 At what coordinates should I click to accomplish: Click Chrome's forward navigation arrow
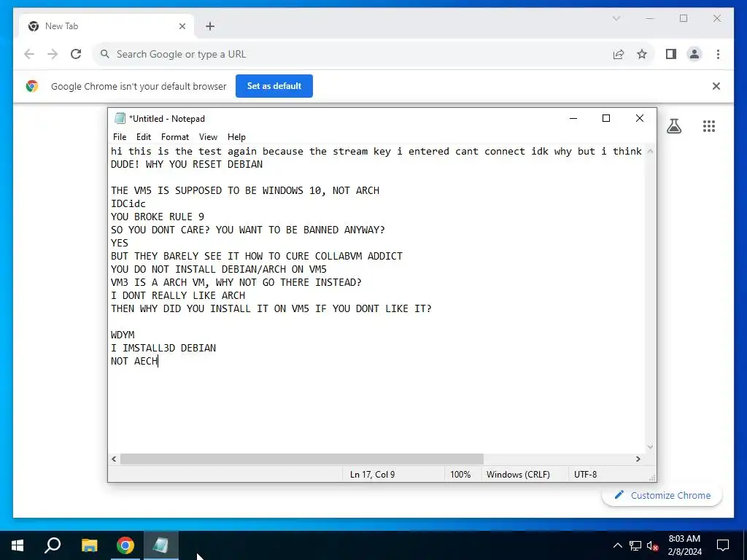pyautogui.click(x=53, y=54)
